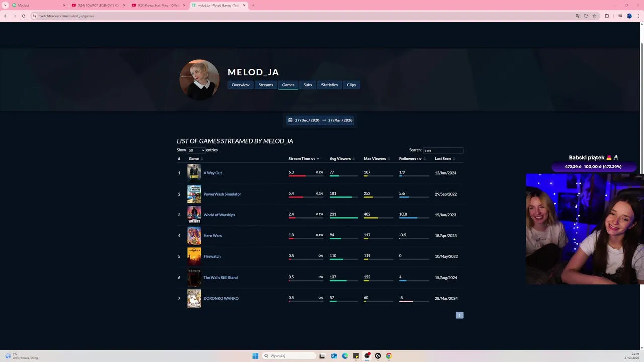Click The Walls Still Stand cover thumbnail
The height and width of the screenshot is (362, 644).
[194, 277]
